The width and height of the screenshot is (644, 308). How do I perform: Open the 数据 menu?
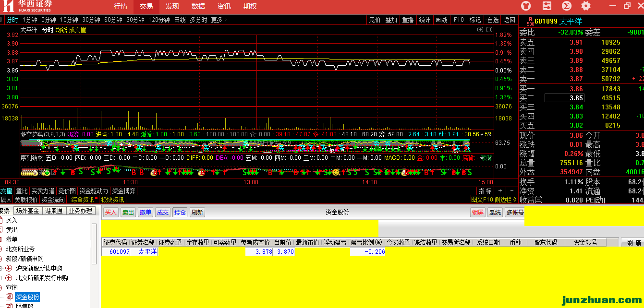coord(198,6)
